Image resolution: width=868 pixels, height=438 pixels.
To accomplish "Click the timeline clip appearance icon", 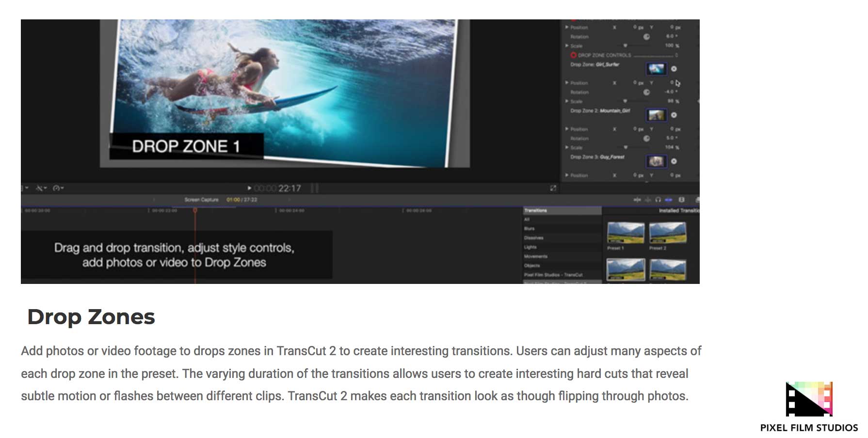I will click(681, 200).
